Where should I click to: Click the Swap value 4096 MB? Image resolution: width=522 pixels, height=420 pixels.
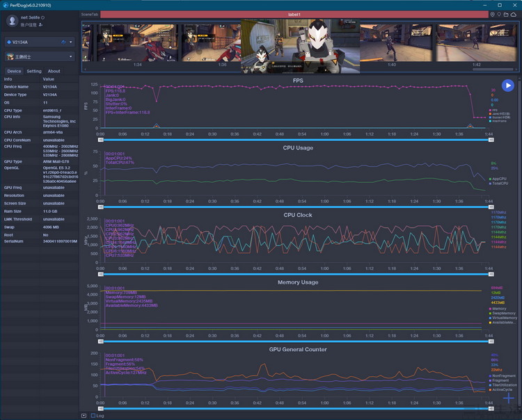point(51,227)
